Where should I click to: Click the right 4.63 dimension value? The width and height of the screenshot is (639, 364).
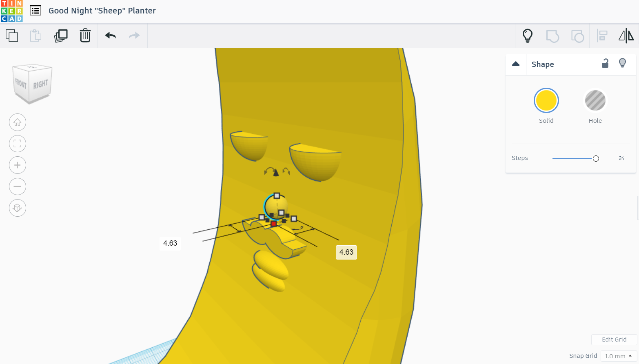point(346,252)
